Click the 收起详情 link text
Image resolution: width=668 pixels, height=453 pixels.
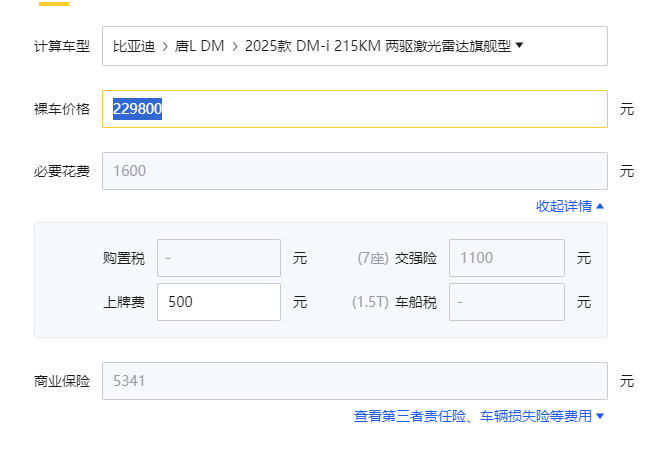click(x=564, y=206)
